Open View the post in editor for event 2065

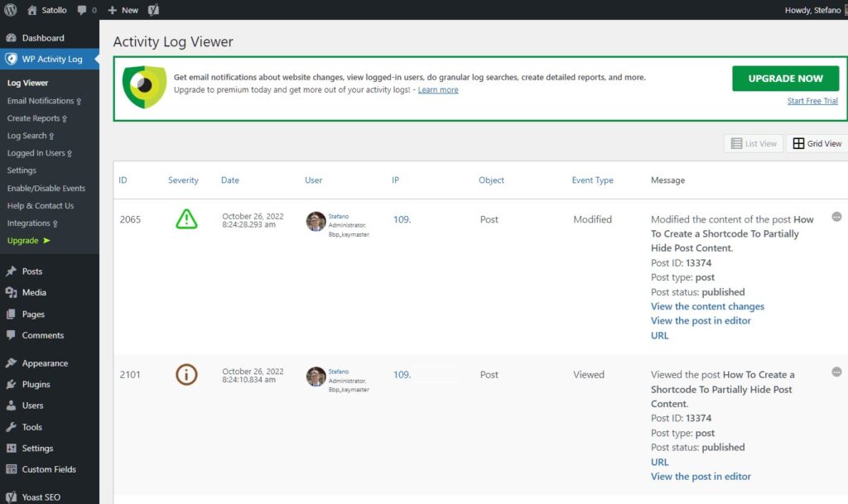click(701, 320)
